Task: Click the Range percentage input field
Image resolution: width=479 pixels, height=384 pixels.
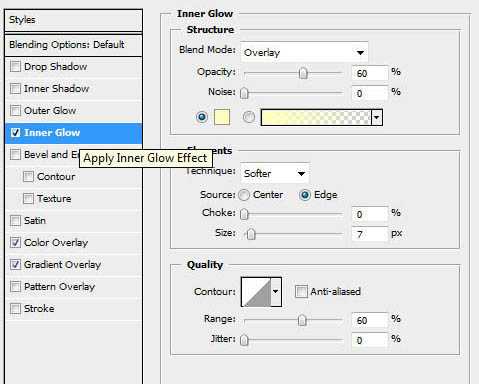Action: point(370,320)
